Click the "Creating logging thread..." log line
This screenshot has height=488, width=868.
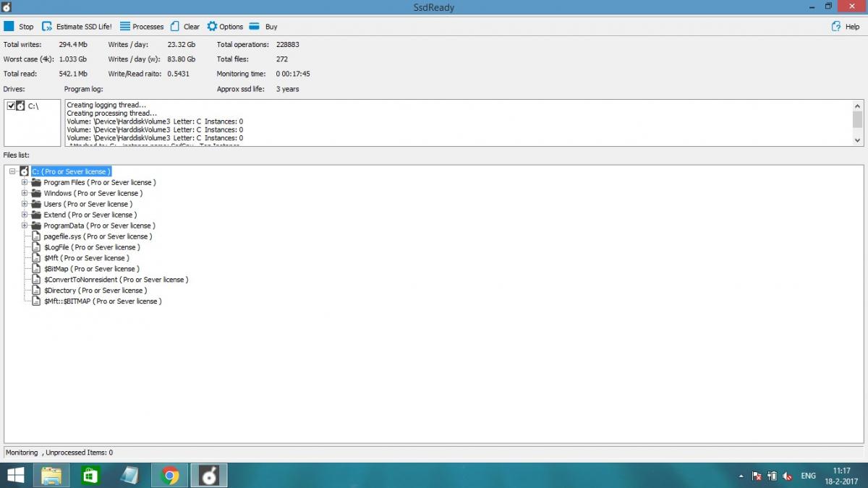[106, 106]
